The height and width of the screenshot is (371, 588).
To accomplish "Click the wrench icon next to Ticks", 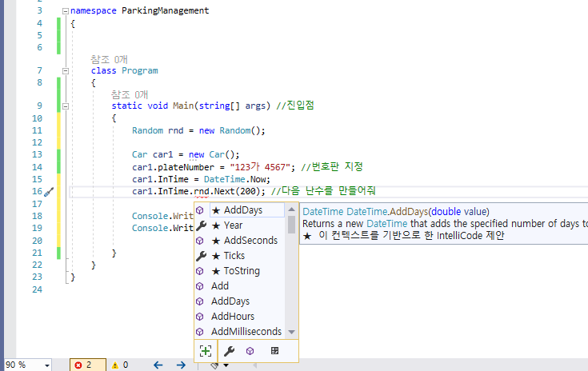I will 201,256.
